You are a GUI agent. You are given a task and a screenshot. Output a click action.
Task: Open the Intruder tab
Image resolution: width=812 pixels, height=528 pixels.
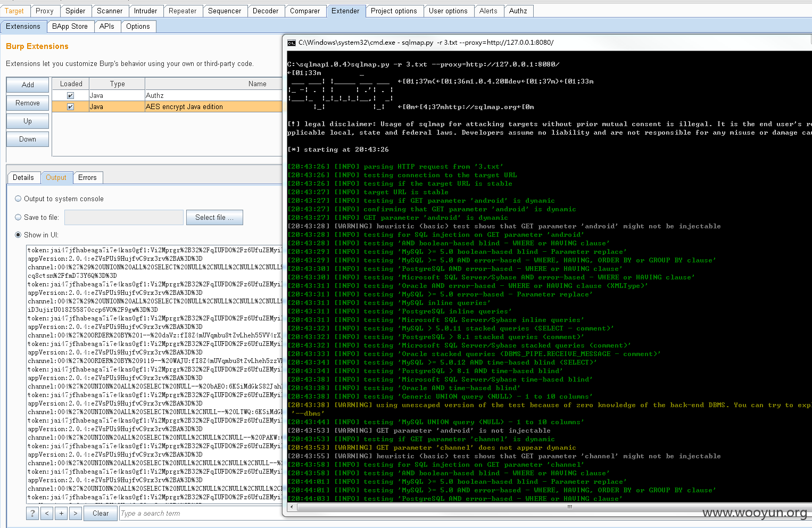145,11
